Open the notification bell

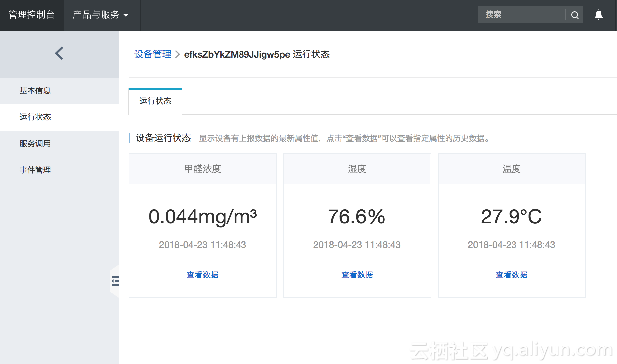click(x=599, y=15)
